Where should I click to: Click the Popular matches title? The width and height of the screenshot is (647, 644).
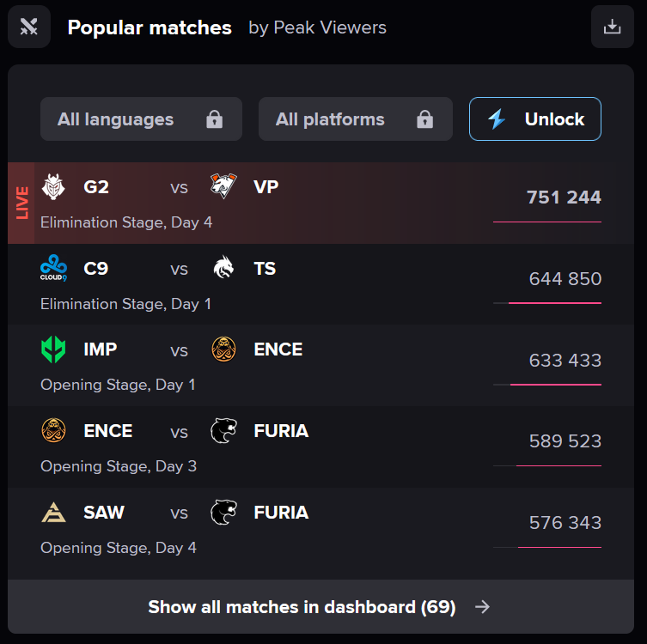point(150,27)
